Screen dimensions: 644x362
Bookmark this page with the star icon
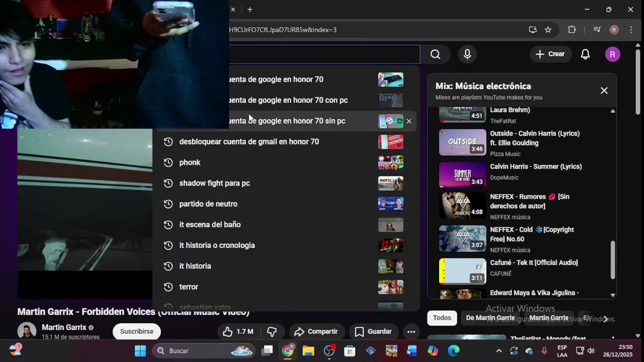[548, 30]
